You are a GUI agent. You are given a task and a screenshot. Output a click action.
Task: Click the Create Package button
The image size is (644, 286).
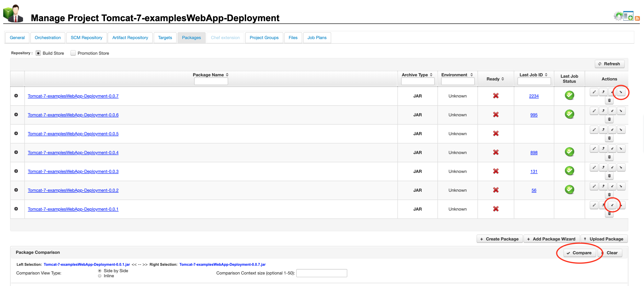pos(500,239)
